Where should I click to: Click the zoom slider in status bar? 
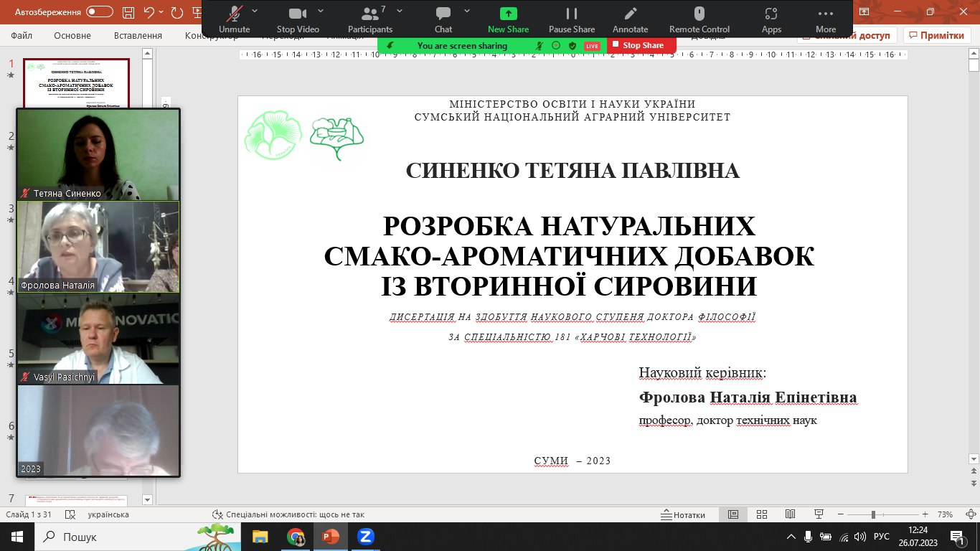(873, 514)
